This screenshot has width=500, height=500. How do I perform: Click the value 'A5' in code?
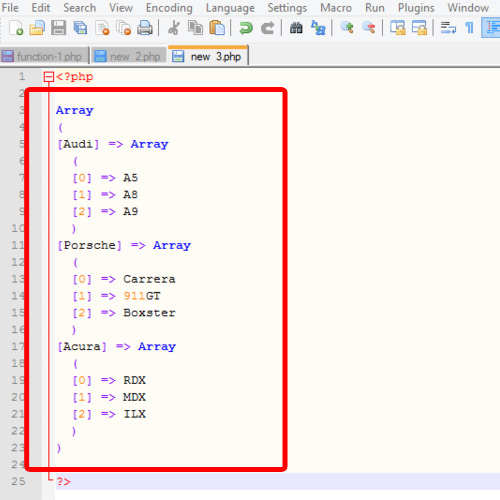[x=130, y=178]
